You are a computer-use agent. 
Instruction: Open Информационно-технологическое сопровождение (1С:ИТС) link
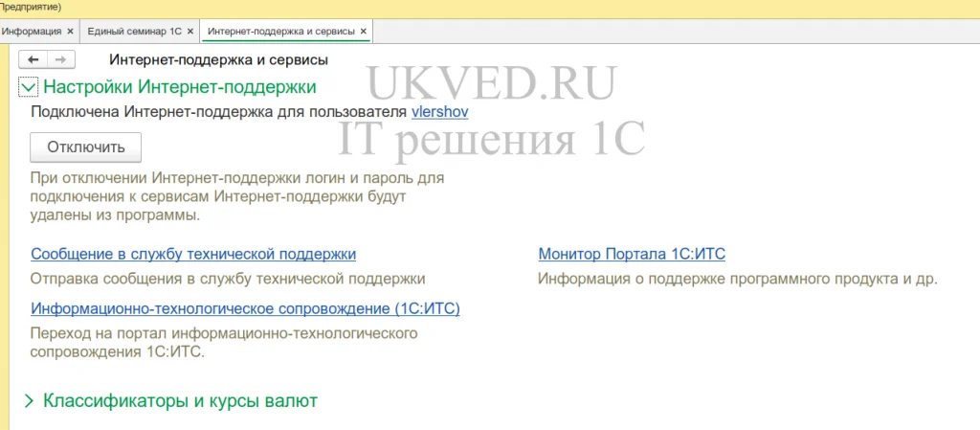246,308
